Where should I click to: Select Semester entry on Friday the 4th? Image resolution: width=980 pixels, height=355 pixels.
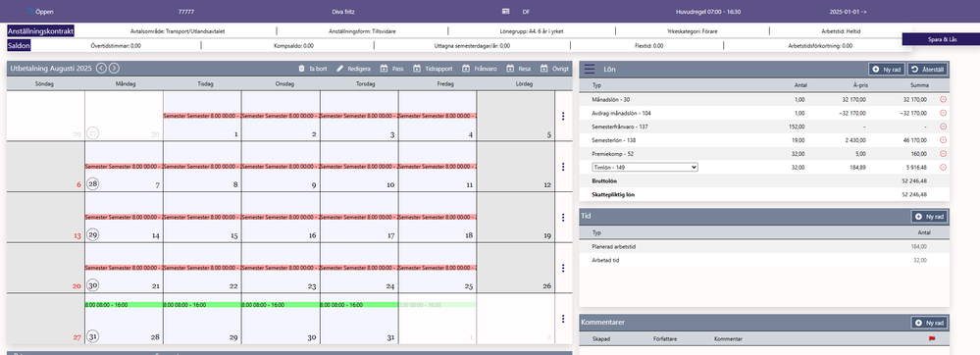click(x=437, y=116)
